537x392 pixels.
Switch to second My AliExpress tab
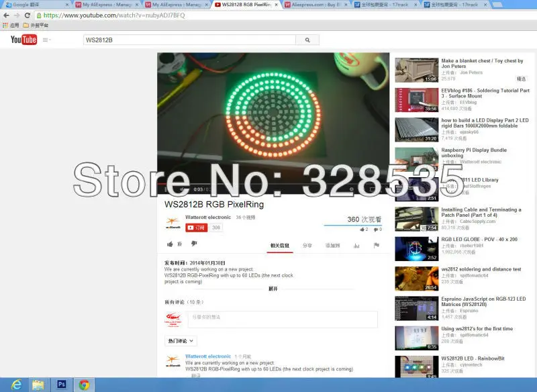[176, 5]
